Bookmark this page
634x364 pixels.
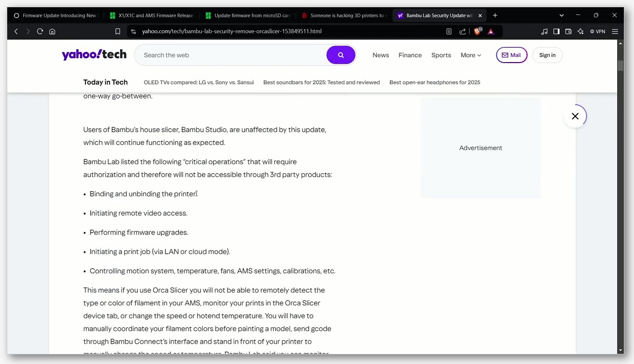[118, 31]
